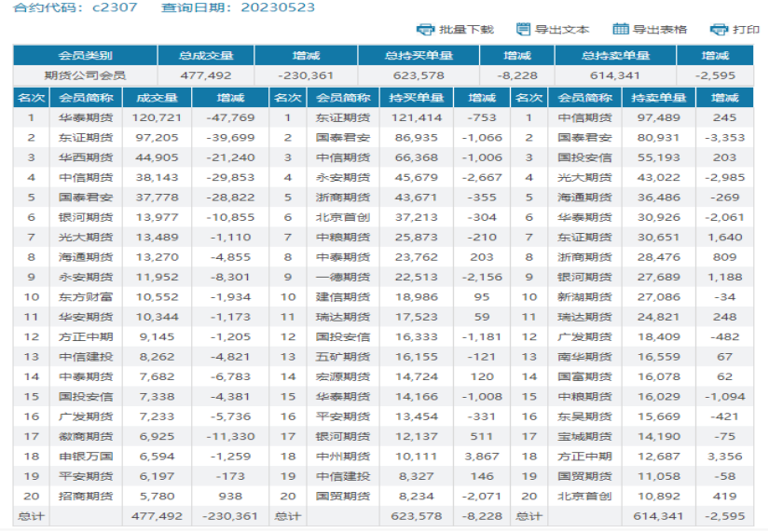
Task: Select the value 44,905
Action: [x=157, y=157]
